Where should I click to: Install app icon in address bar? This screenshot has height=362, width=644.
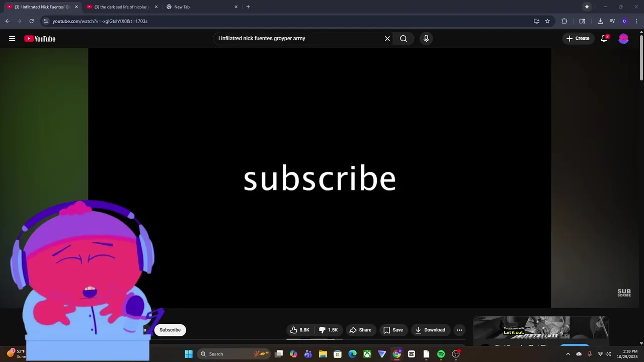536,21
